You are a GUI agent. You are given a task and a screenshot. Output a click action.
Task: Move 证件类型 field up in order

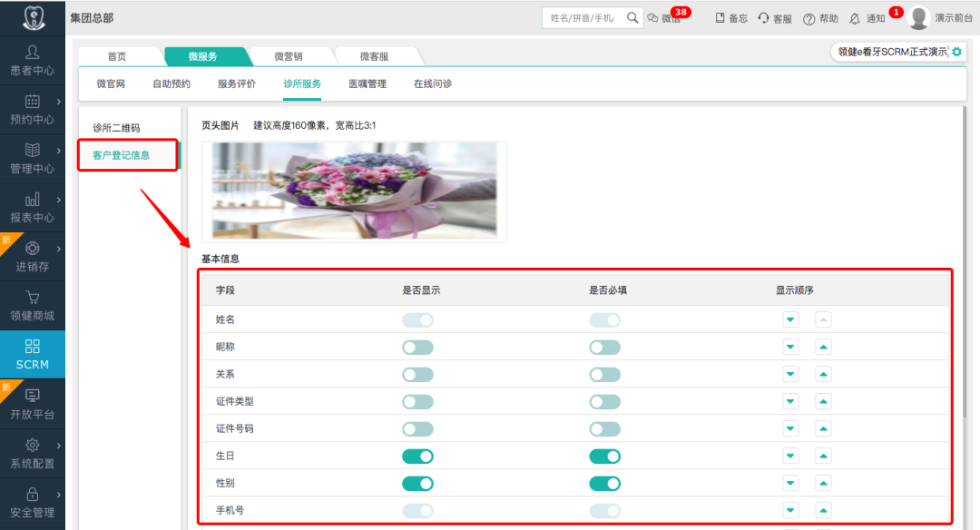click(x=823, y=401)
